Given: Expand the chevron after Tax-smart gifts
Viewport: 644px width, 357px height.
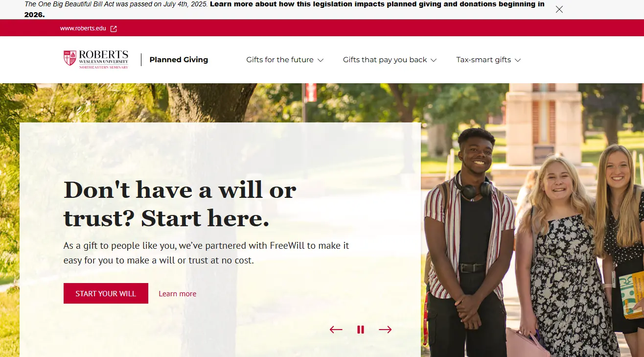Looking at the screenshot, I should point(518,60).
